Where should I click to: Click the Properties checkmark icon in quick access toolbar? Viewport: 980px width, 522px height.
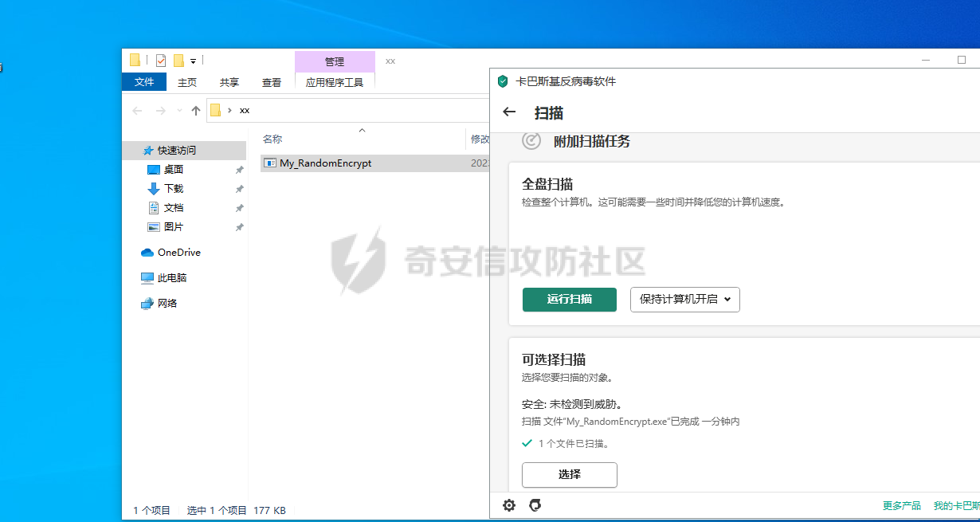coord(161,61)
